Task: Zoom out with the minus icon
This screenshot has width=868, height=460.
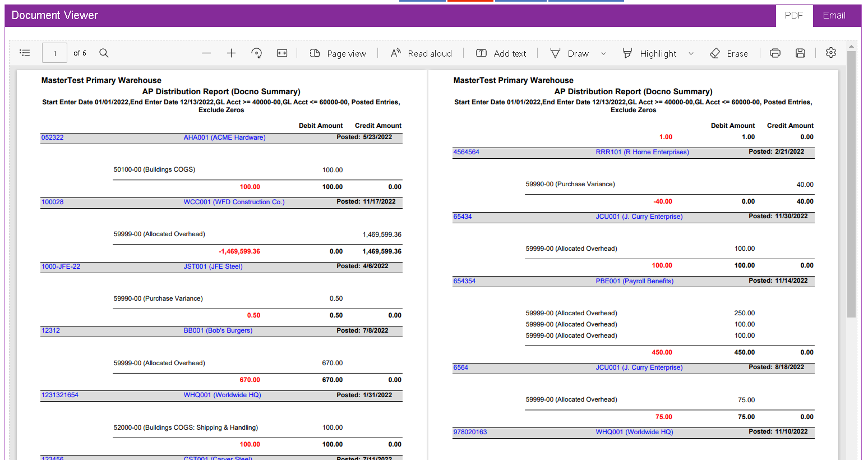Action: tap(206, 53)
